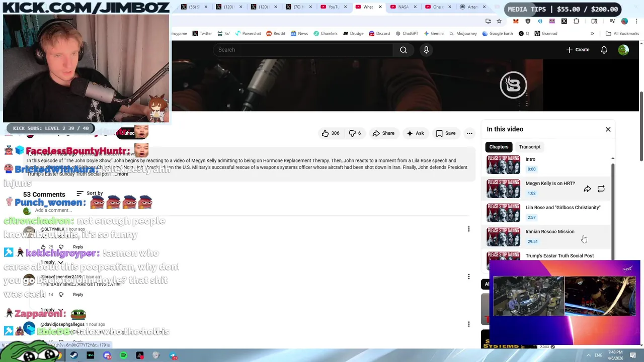Click the YouTube search input field
644x362 pixels.
tap(303, 50)
